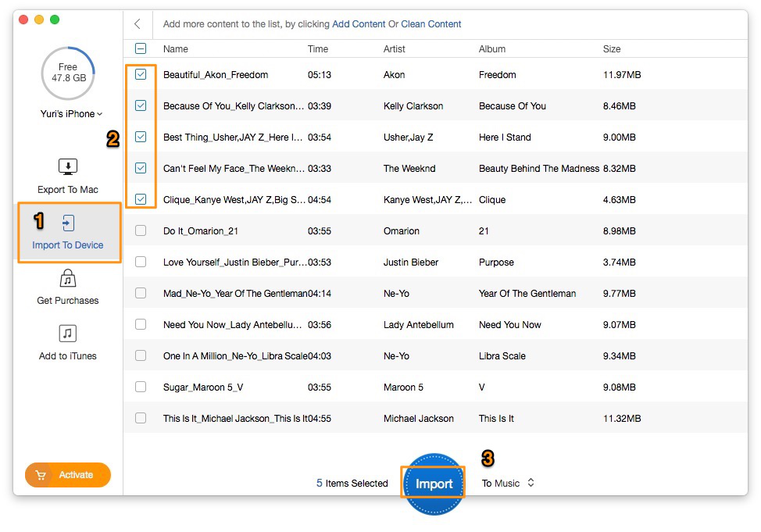The image size is (761, 532).
Task: Toggle the select-all checkbox in the header
Action: click(141, 48)
